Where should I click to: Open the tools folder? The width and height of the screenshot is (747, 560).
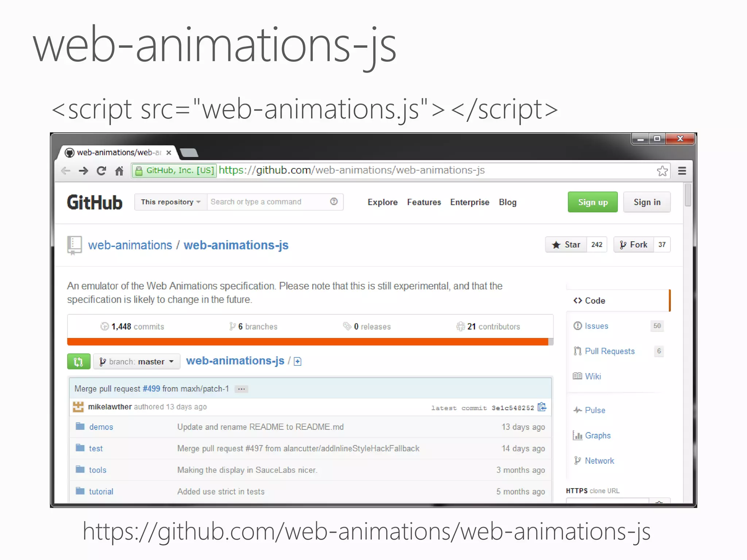(x=98, y=470)
